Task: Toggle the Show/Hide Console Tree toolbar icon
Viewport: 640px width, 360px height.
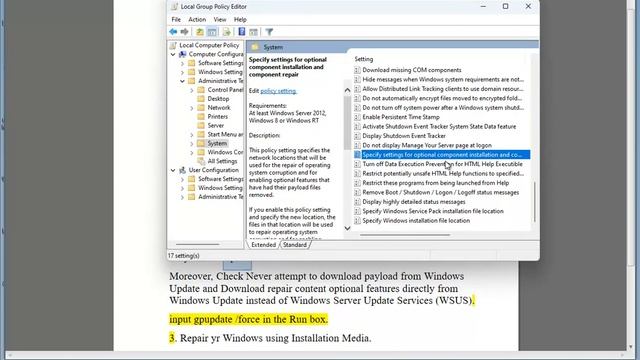Action: click(x=212, y=32)
